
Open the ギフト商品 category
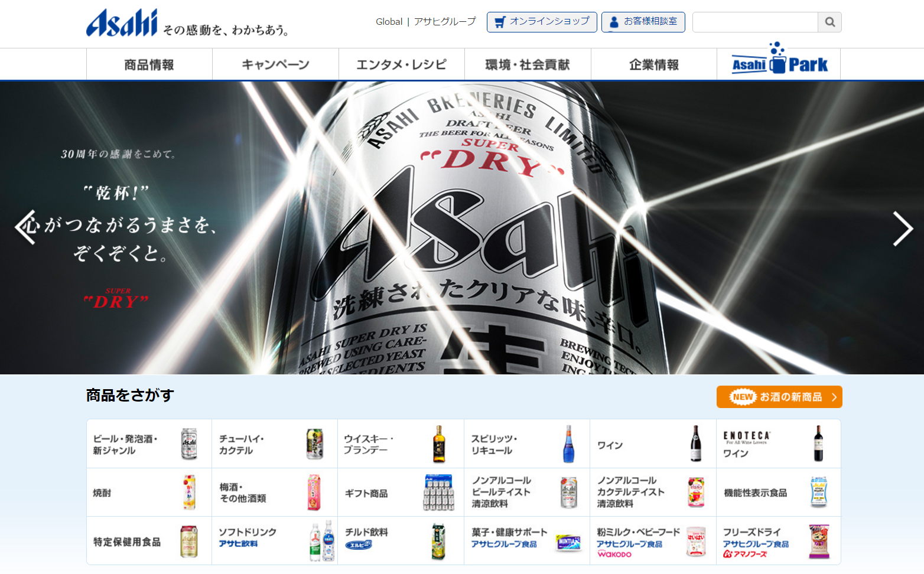click(401, 493)
